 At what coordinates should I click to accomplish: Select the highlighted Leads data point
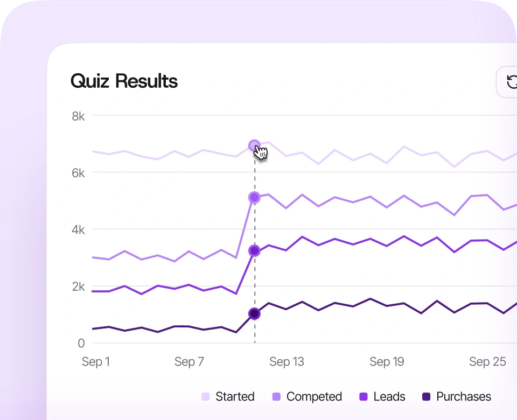point(254,251)
